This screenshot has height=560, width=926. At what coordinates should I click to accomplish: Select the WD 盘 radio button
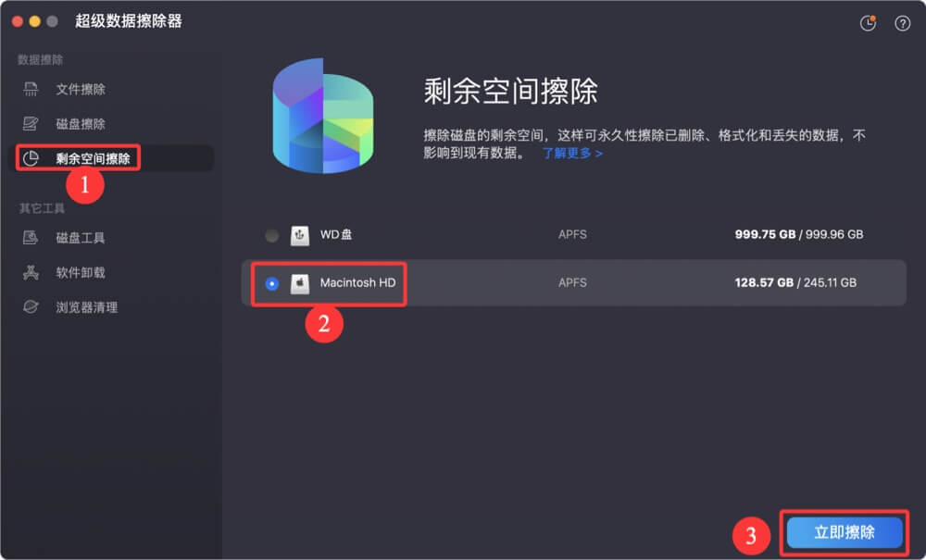point(271,234)
